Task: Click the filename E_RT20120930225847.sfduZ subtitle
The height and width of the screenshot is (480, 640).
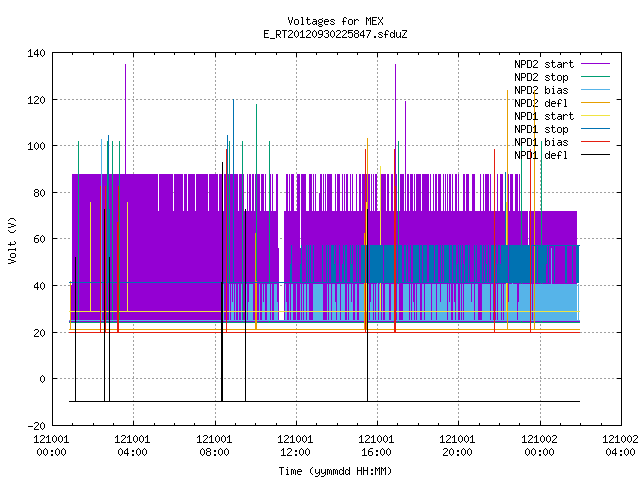Action: (x=335, y=34)
